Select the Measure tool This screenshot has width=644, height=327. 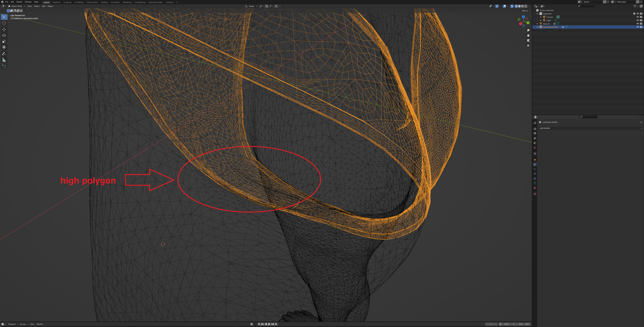pyautogui.click(x=4, y=60)
